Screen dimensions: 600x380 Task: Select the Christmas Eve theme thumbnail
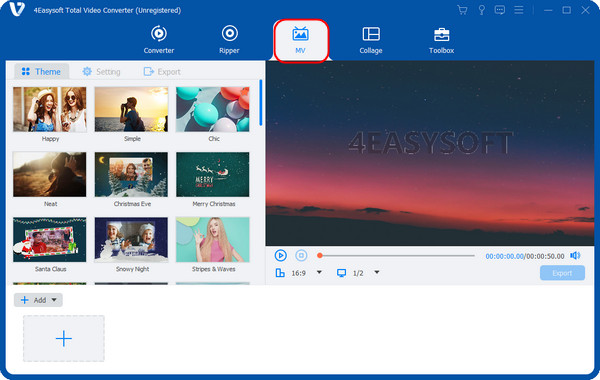[131, 175]
